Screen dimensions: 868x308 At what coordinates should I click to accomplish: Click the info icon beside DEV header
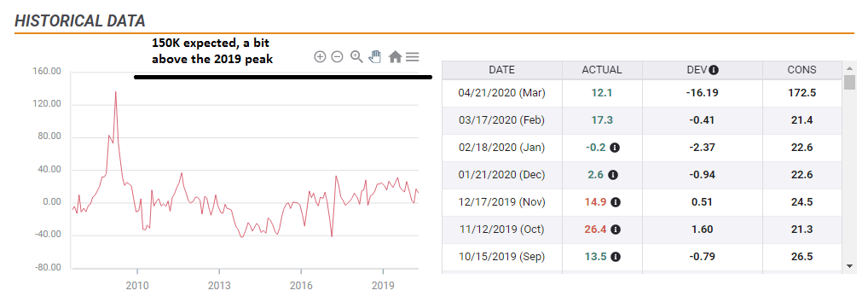pos(715,70)
